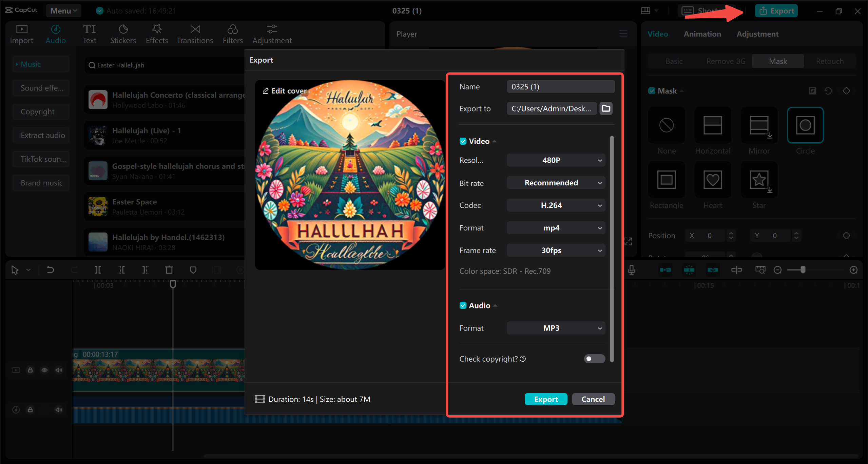This screenshot has height=464, width=868.
Task: Click the timeline zoom in icon
Action: 853,270
